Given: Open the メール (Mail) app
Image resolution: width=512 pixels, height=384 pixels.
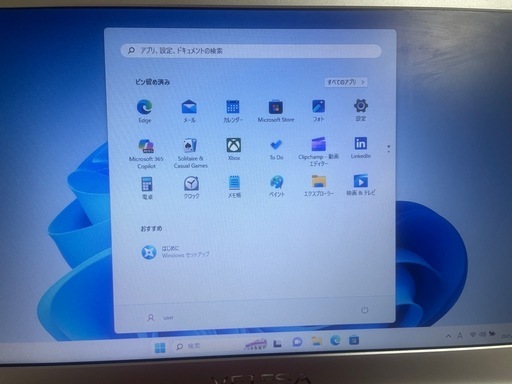Looking at the screenshot, I should coord(189,111).
